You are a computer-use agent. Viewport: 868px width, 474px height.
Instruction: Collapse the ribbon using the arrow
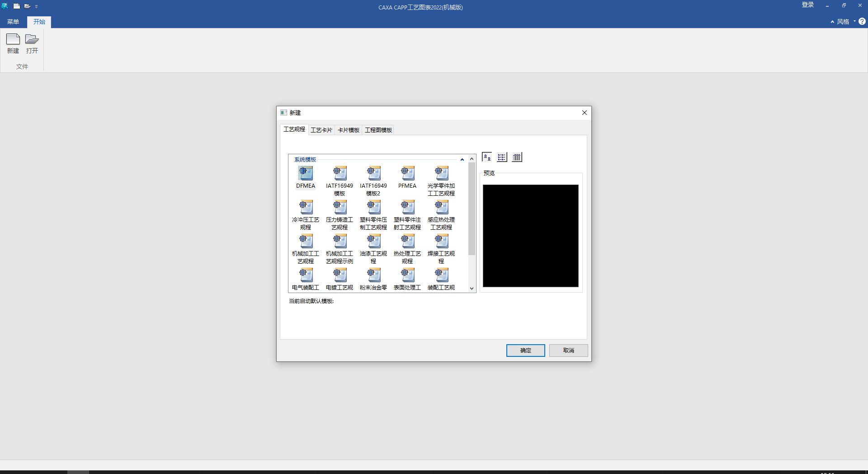tap(832, 21)
